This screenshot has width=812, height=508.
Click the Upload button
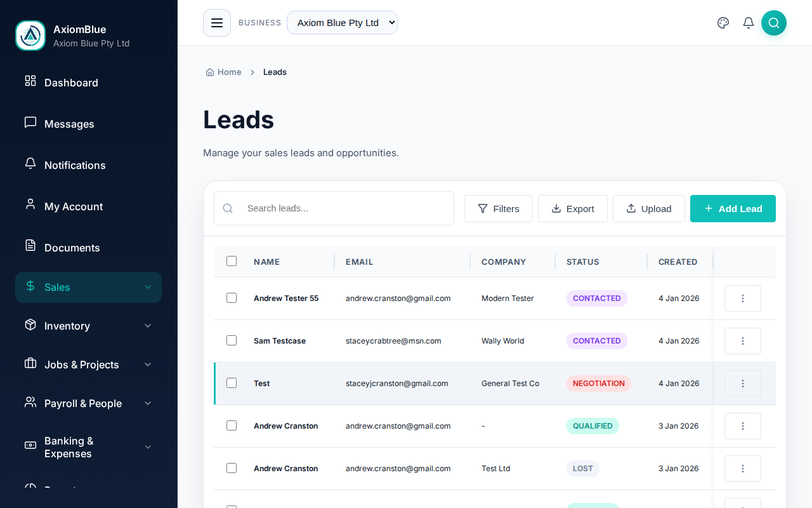pyautogui.click(x=649, y=208)
